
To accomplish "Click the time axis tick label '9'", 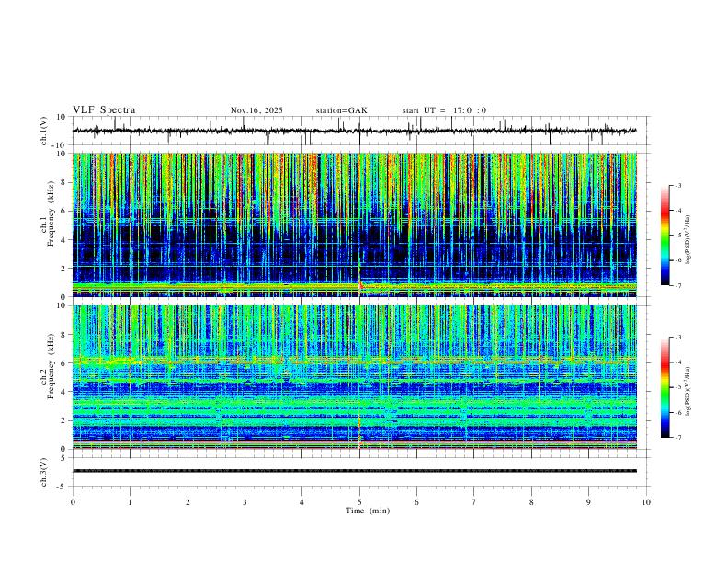I will pyautogui.click(x=588, y=502).
